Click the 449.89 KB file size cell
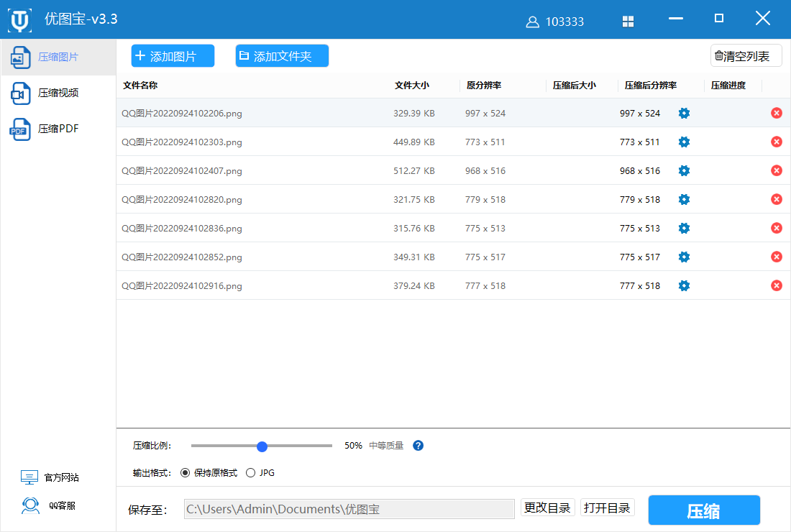 coord(414,142)
